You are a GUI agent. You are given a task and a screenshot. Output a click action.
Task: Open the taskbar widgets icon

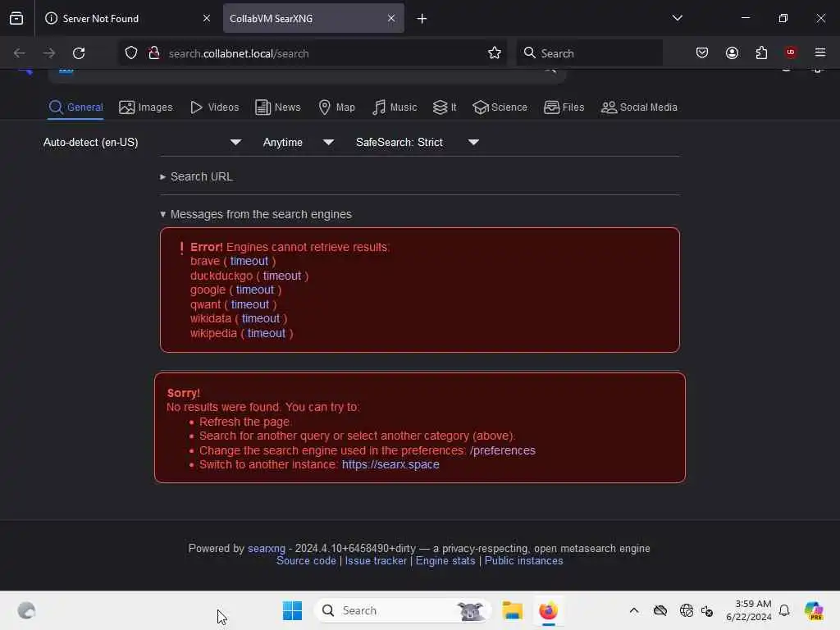(x=26, y=610)
